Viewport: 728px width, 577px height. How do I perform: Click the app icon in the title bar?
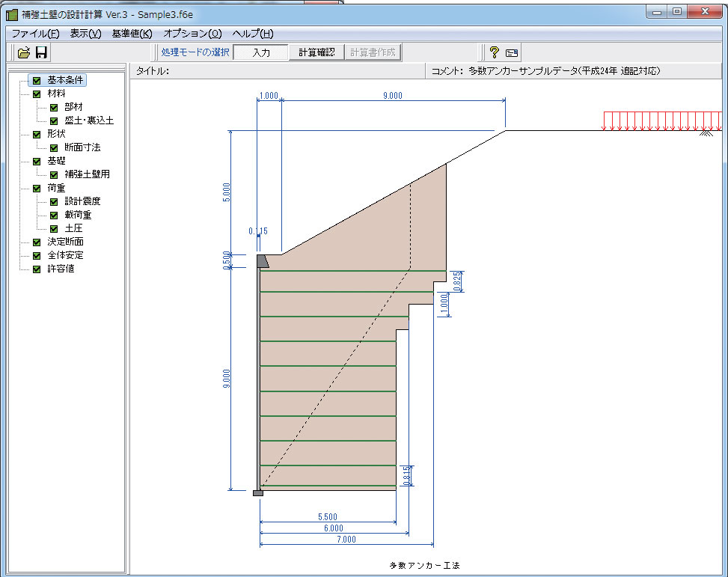click(x=12, y=14)
